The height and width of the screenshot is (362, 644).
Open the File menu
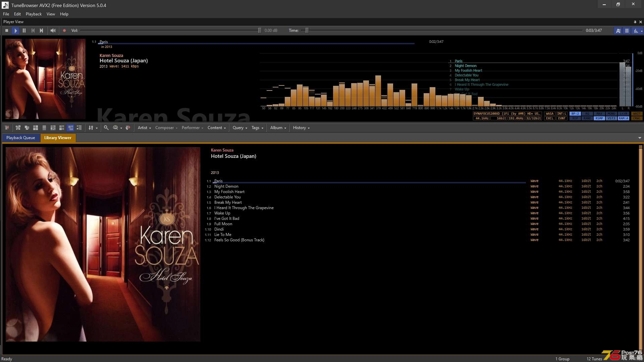coord(6,14)
